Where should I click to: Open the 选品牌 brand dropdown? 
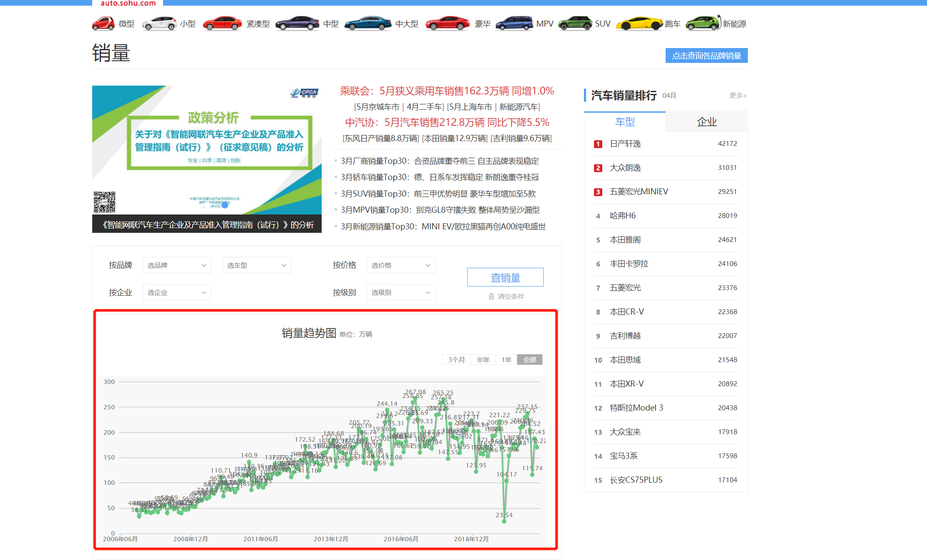pos(177,265)
